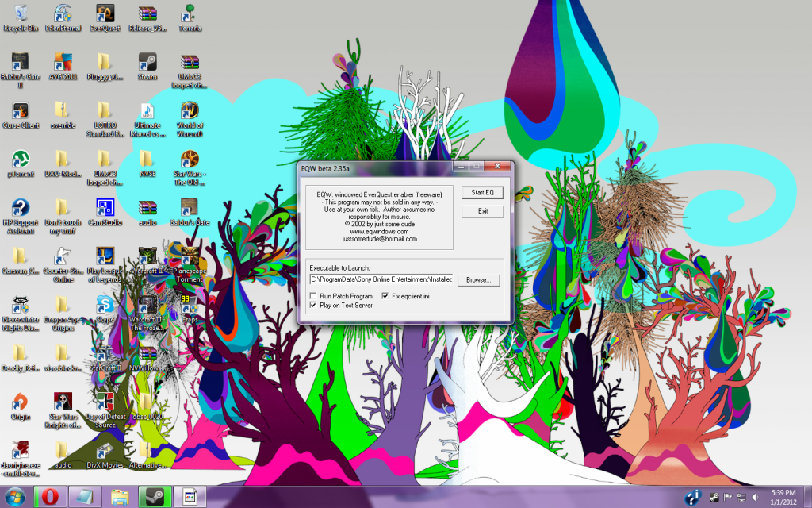Select the Don't touch my stuff folder

click(63, 217)
